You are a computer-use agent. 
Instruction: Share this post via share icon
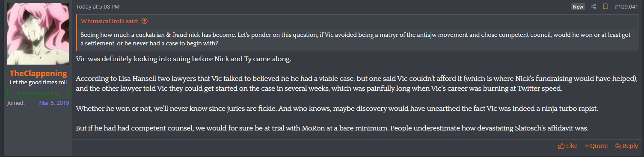[593, 7]
